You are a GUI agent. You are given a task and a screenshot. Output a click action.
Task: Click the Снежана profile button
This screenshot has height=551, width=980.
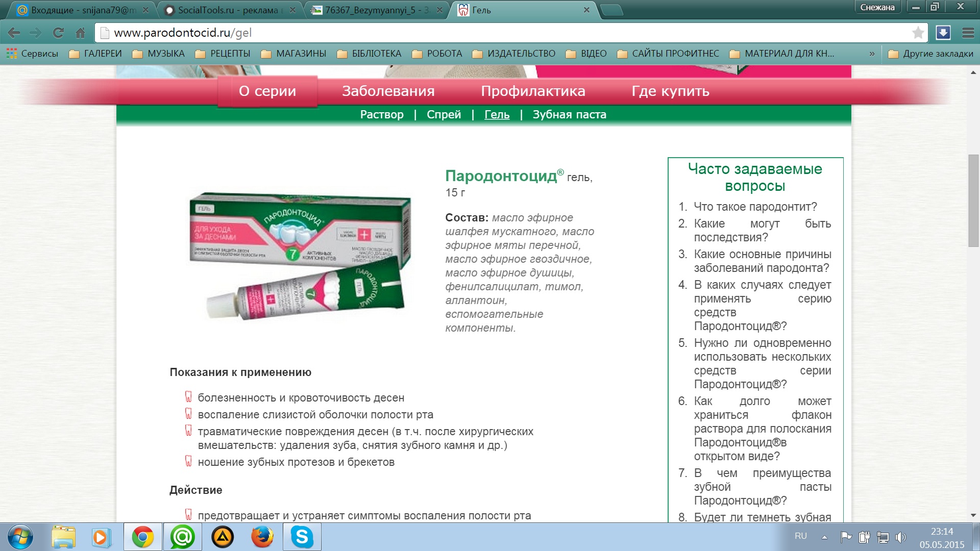(877, 7)
